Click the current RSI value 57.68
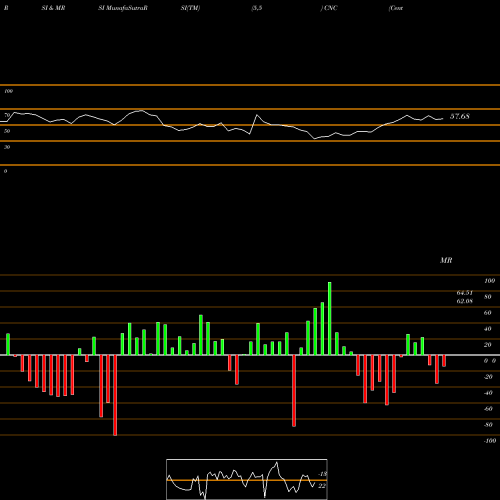This screenshot has width=500, height=500. [x=460, y=116]
